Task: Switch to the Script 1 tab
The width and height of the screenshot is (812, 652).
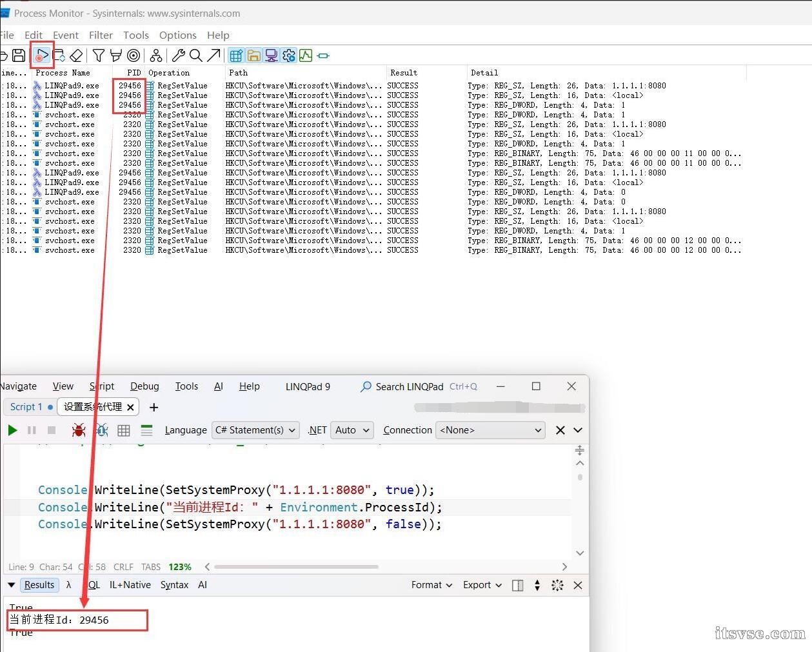Action: click(x=30, y=407)
